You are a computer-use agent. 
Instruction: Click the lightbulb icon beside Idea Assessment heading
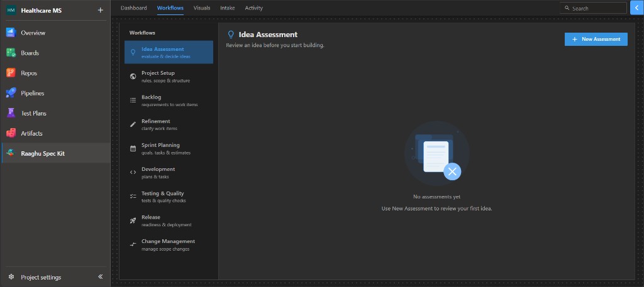(231, 35)
